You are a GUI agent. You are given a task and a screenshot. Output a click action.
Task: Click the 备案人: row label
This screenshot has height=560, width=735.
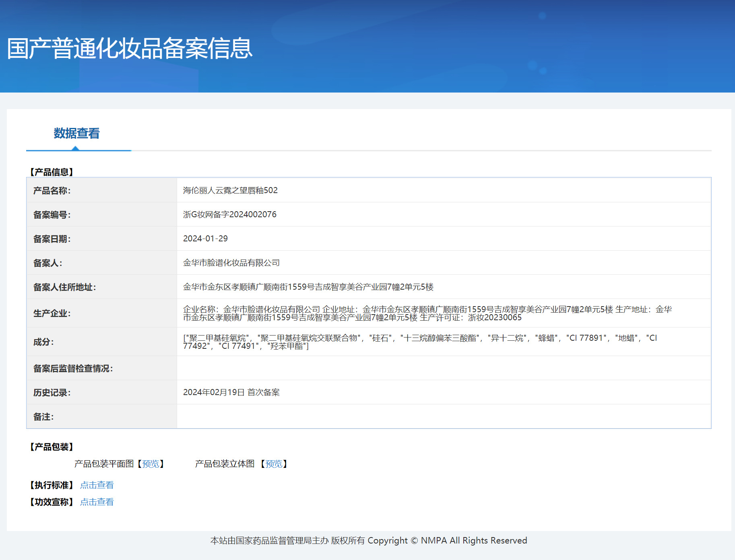coord(47,263)
